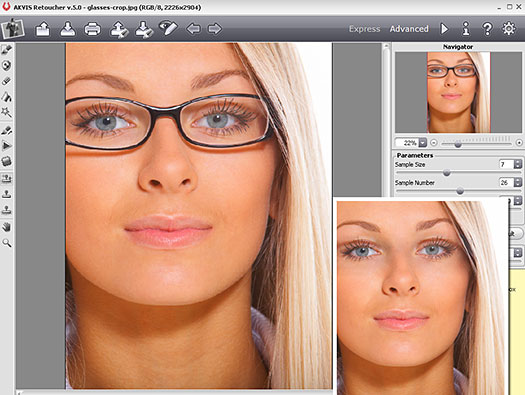525x395 pixels.
Task: Load a saved selection (up arrow with pencil)
Action: pos(119,29)
